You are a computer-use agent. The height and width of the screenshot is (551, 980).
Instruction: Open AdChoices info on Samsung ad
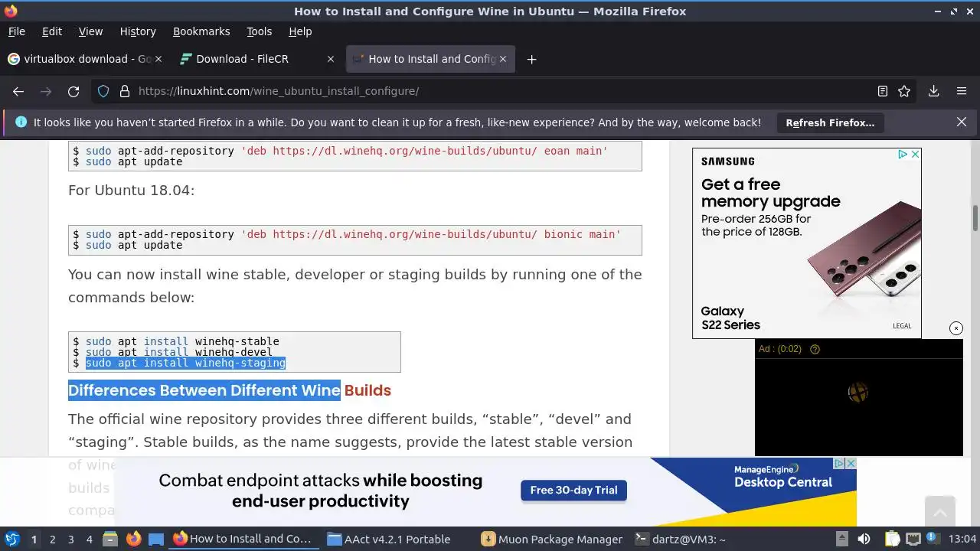[x=903, y=154]
